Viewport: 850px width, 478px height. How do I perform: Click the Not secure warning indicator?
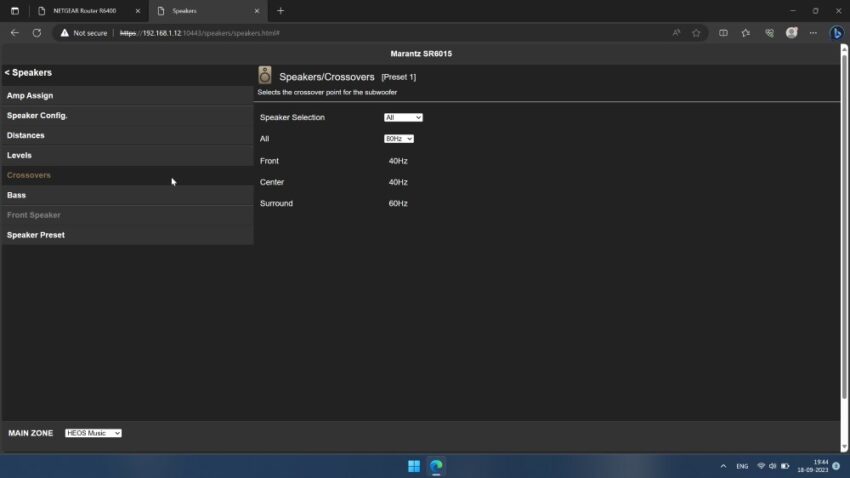(84, 33)
